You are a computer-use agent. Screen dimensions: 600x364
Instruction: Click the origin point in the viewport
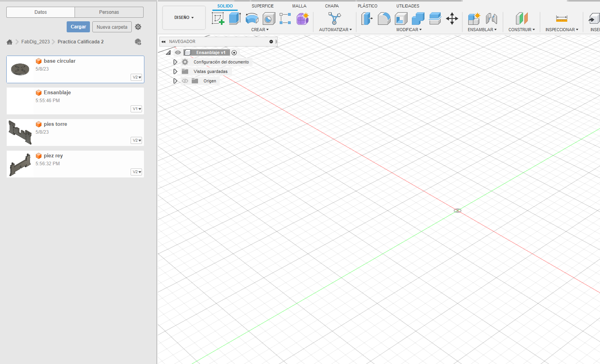tap(458, 211)
